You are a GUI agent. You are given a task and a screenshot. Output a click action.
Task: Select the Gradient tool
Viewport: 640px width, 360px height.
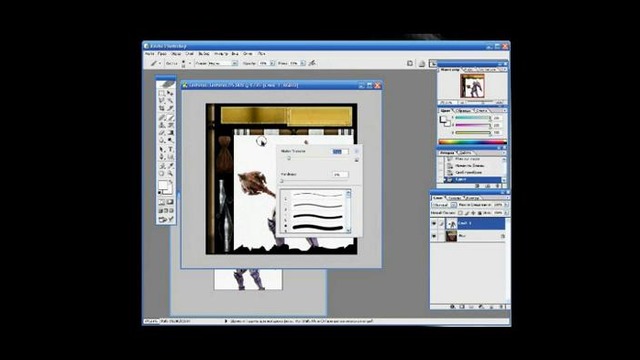(x=171, y=133)
